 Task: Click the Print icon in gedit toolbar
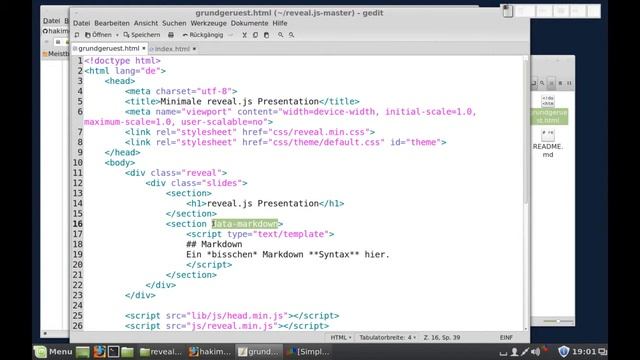[171, 35]
